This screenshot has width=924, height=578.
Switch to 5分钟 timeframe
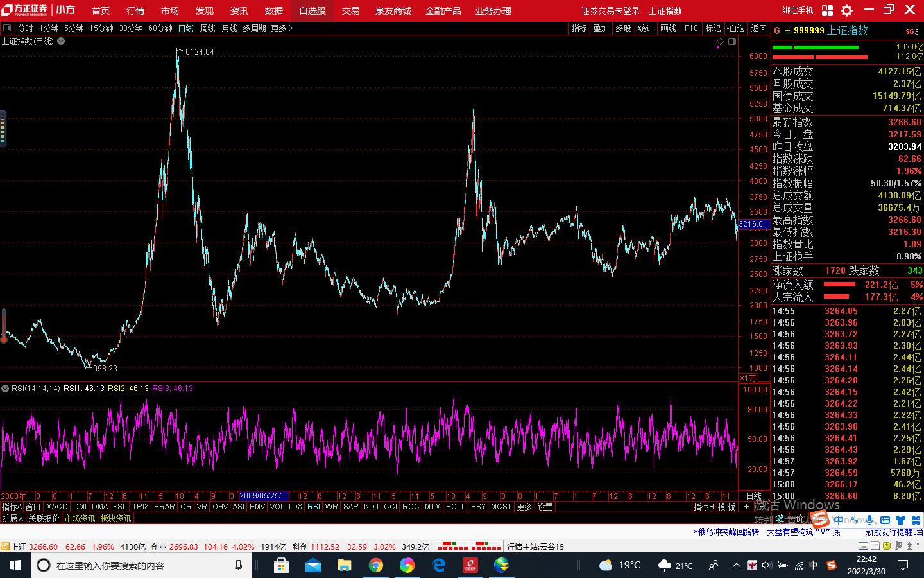[74, 28]
